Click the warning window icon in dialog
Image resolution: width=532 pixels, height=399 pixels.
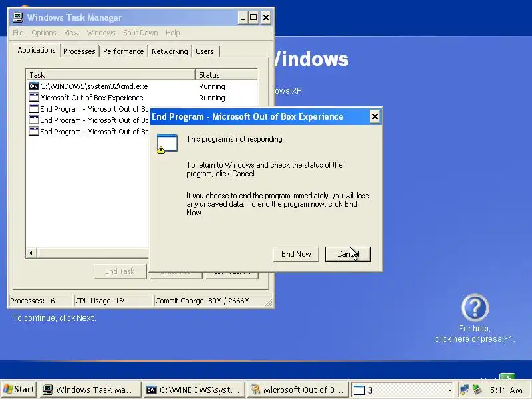[167, 143]
